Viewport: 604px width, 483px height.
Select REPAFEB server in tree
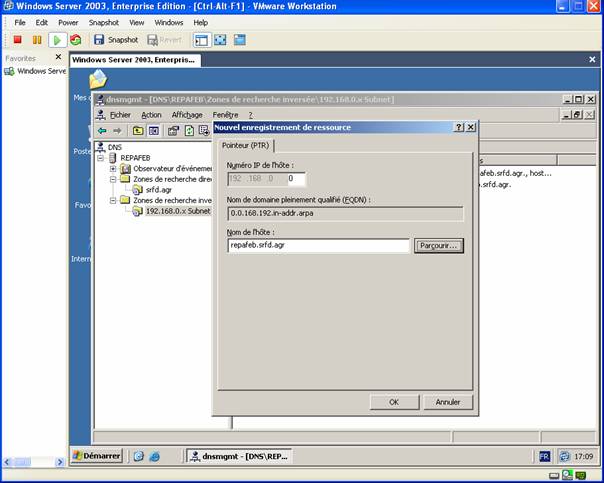135,158
